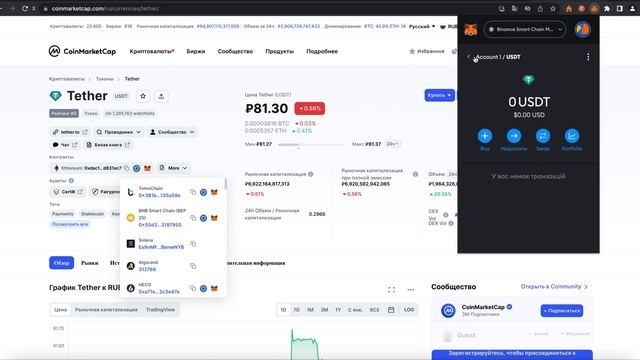Add HECO contract to MetaMask via fox icon
The image size is (640, 360).
[214, 289]
